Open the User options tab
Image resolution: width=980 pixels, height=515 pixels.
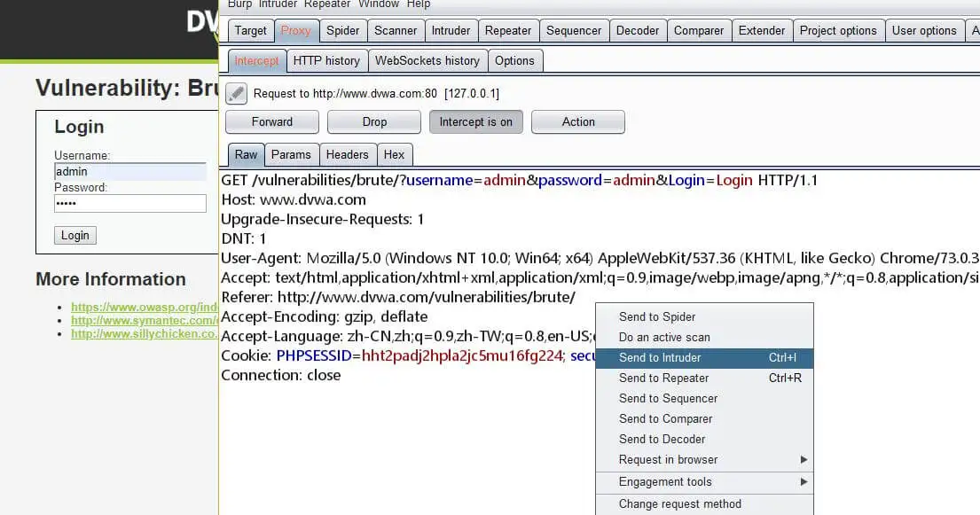pyautogui.click(x=924, y=31)
